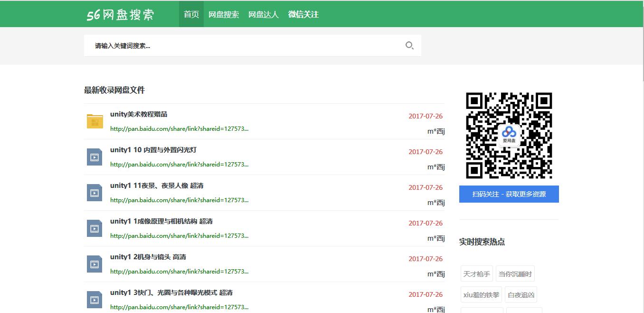Click the magnifier search icon
Screen dimensions: 644x313
[x=409, y=46]
